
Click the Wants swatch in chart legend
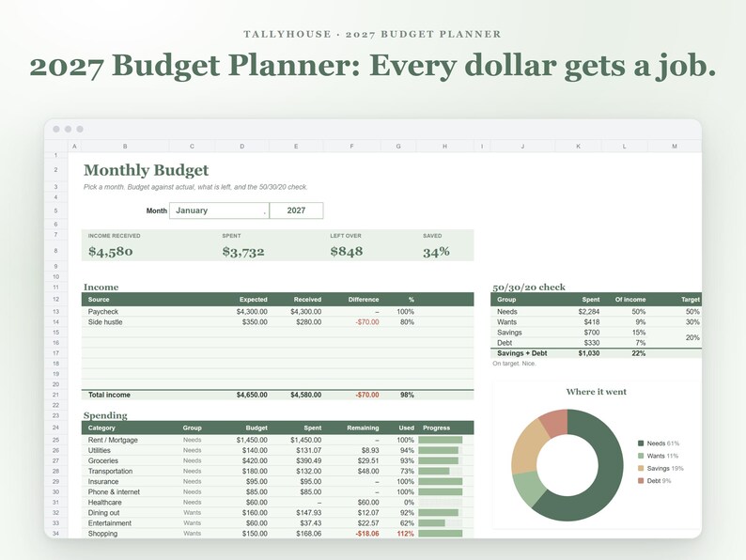coord(641,456)
